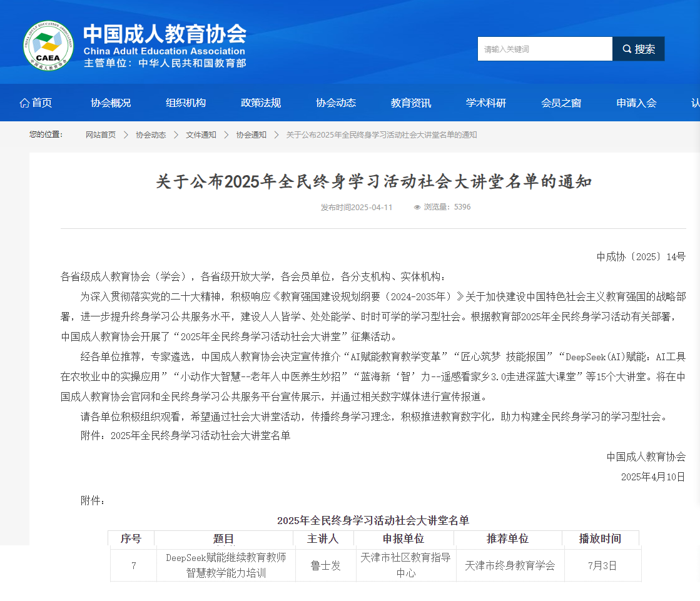
Task: Open the 协会动态 navigation menu
Action: 336,103
